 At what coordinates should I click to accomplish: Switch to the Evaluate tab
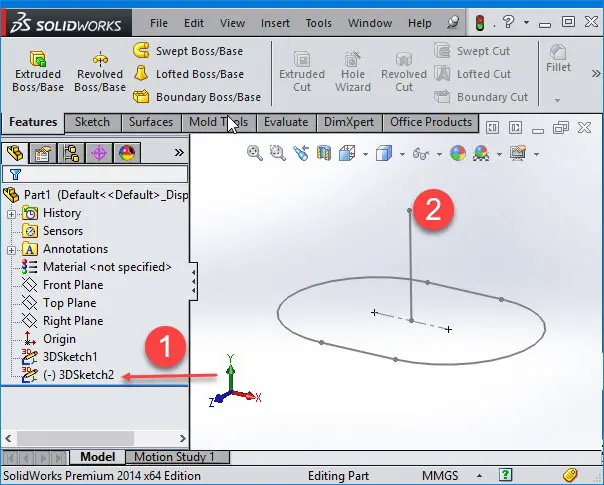click(286, 122)
